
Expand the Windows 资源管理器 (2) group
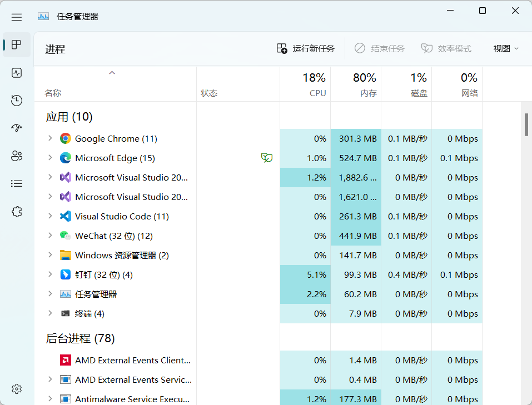[x=50, y=255]
